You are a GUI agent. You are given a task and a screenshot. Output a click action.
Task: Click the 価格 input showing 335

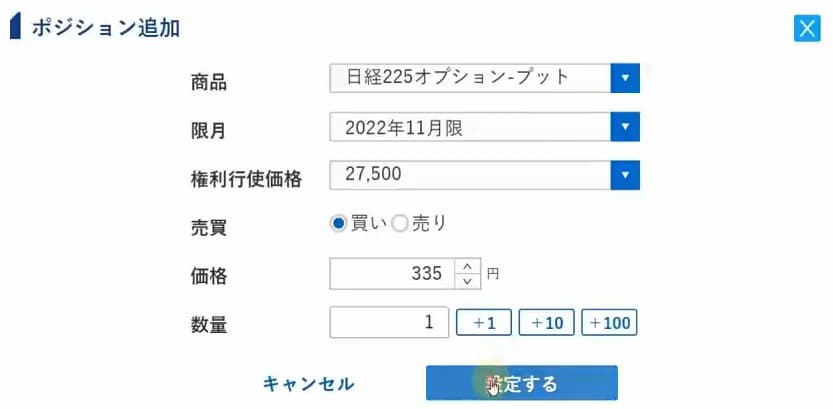[391, 273]
